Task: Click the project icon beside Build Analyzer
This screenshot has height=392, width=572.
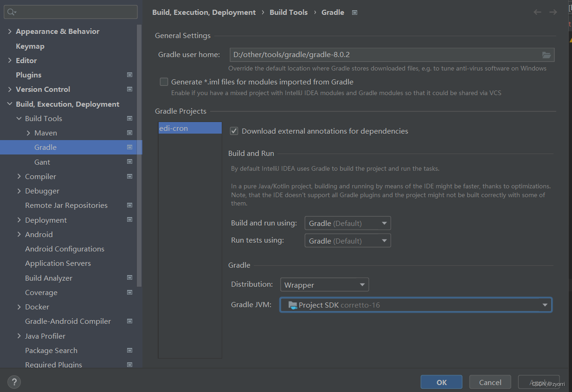Action: 129,278
